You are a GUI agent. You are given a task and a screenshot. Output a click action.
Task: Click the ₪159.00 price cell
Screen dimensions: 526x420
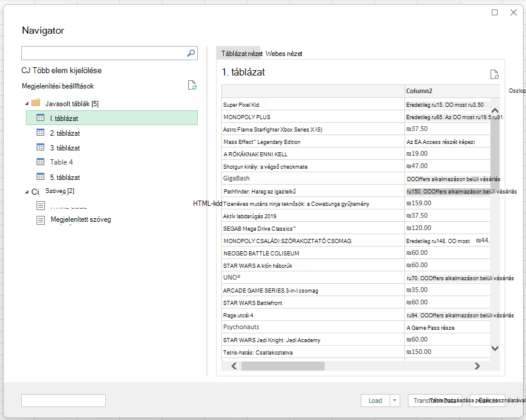447,203
